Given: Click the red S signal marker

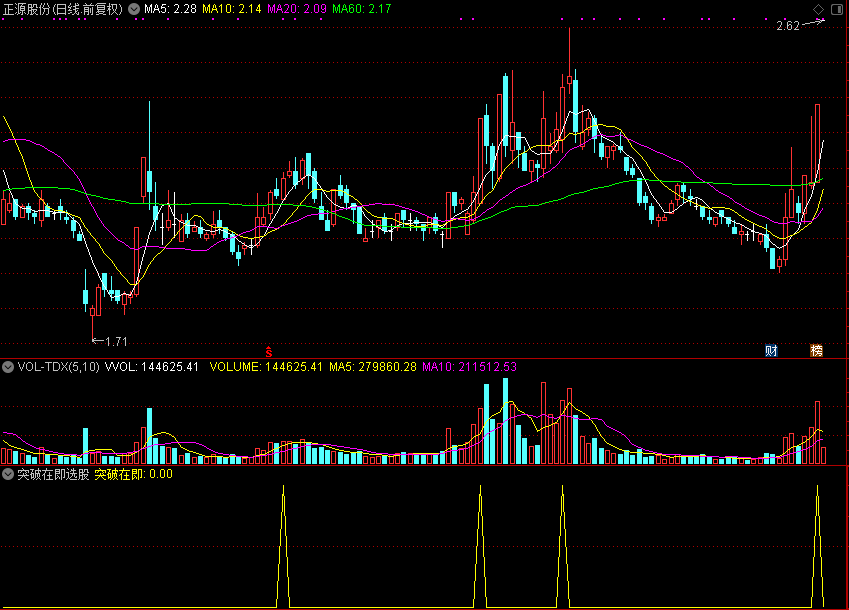Looking at the screenshot, I should point(269,352).
